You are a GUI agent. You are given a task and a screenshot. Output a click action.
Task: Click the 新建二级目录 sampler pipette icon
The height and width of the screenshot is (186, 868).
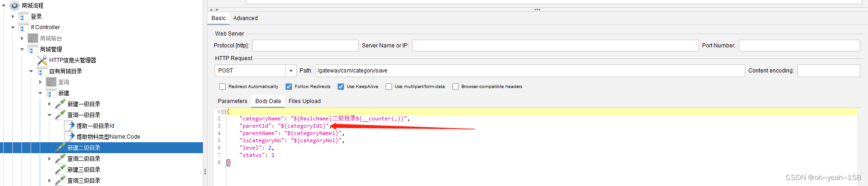coord(60,148)
